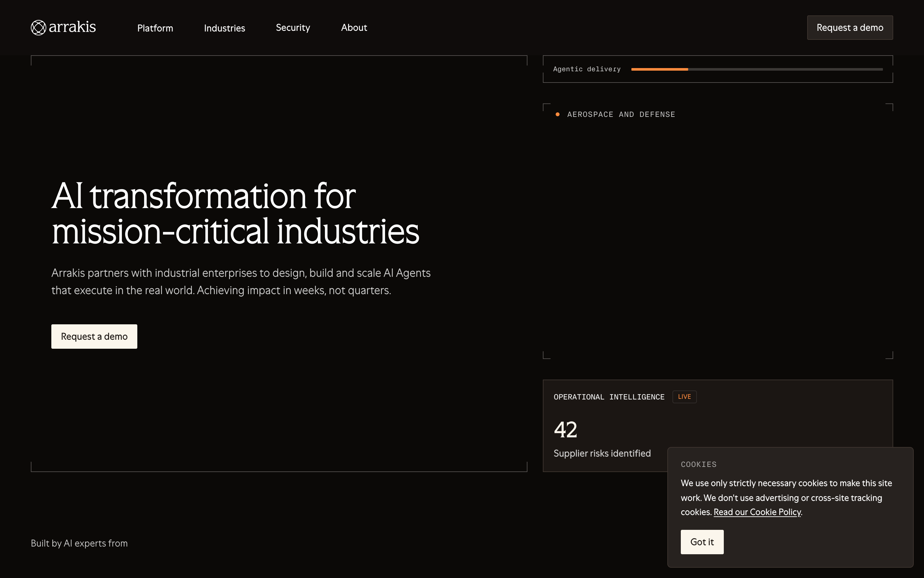Image resolution: width=924 pixels, height=578 pixels.
Task: Go to the Security page
Action: (x=293, y=28)
